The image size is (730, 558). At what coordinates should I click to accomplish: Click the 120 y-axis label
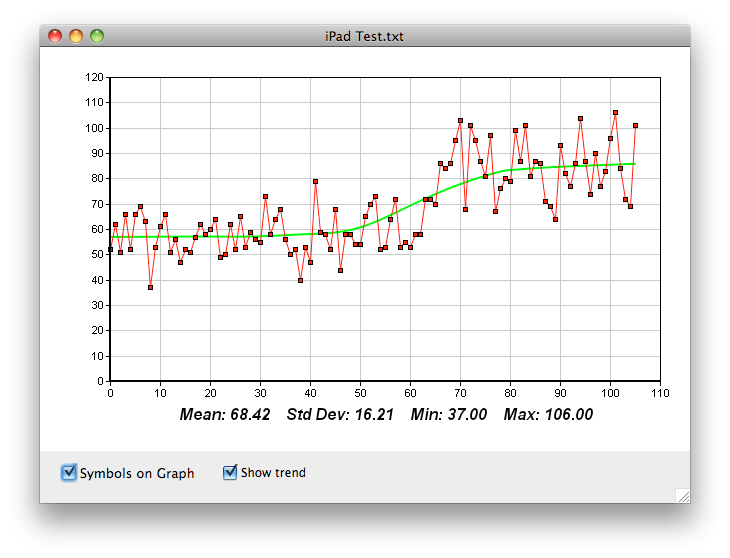pyautogui.click(x=94, y=77)
